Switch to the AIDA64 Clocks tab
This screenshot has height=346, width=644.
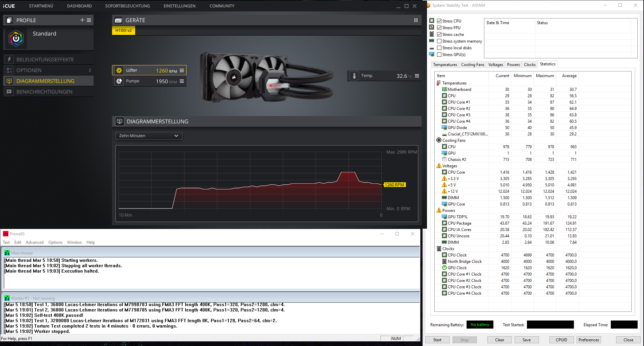[x=530, y=65]
